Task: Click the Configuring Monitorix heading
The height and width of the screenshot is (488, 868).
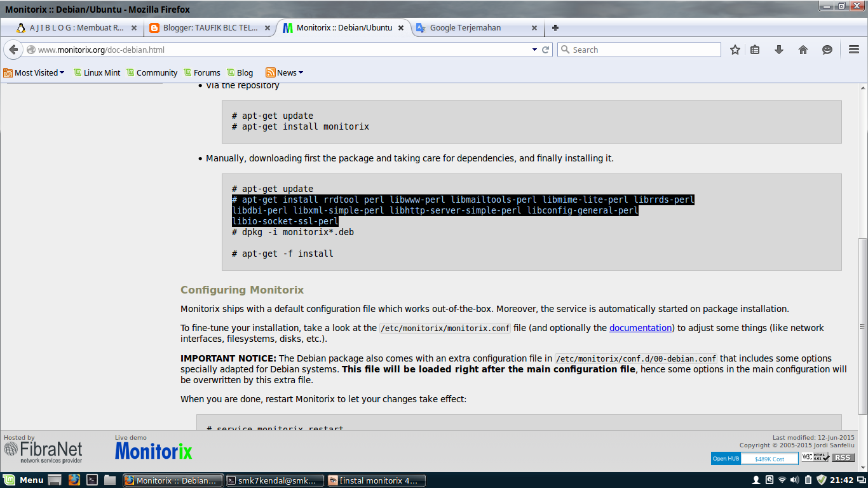Action: [242, 290]
